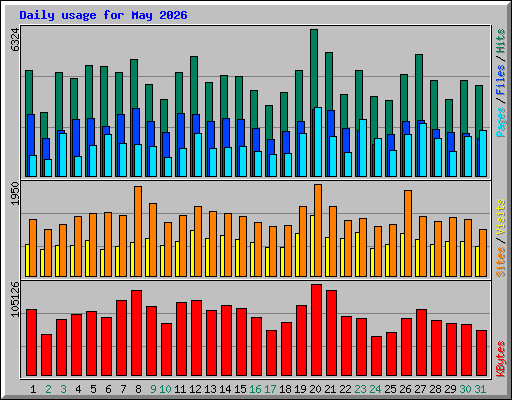This screenshot has height=400, width=512.
Task: Select green weekend day label 10
Action: [165, 389]
